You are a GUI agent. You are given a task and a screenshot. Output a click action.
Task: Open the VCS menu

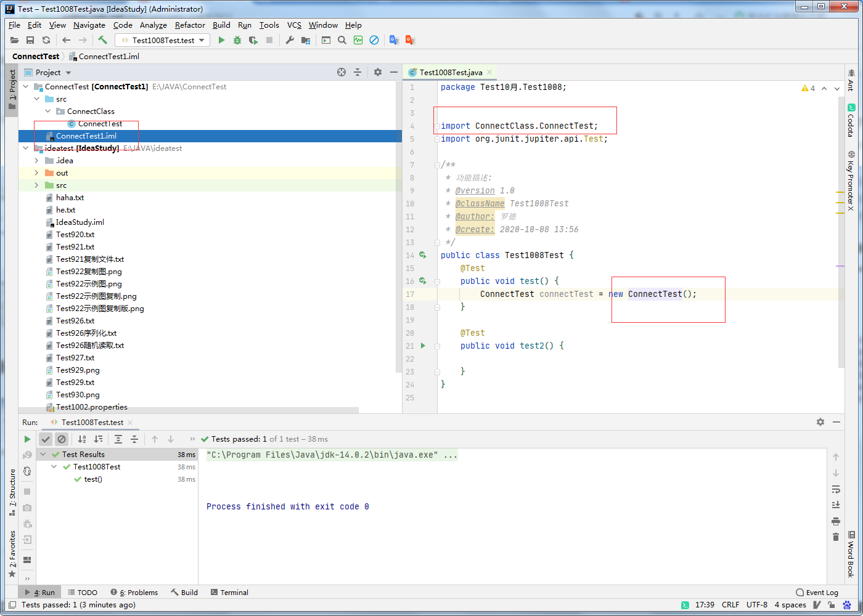(294, 25)
